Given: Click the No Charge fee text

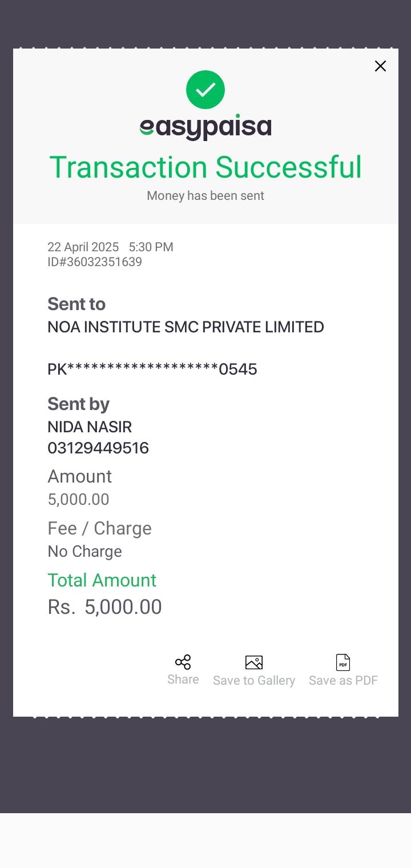Looking at the screenshot, I should point(84,552).
